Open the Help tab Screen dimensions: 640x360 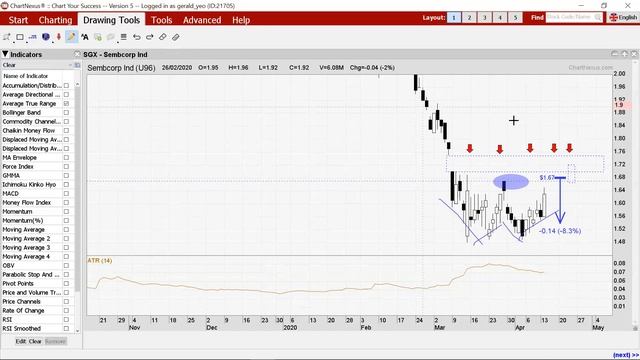point(241,20)
